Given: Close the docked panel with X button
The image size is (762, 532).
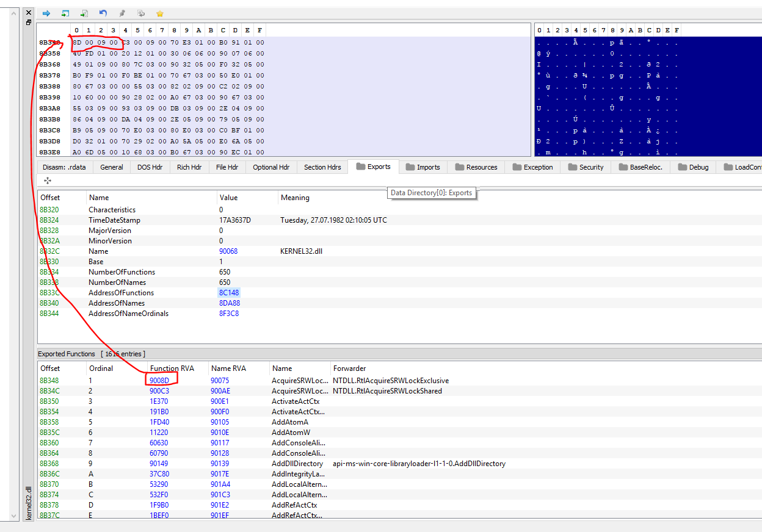Looking at the screenshot, I should [28, 12].
